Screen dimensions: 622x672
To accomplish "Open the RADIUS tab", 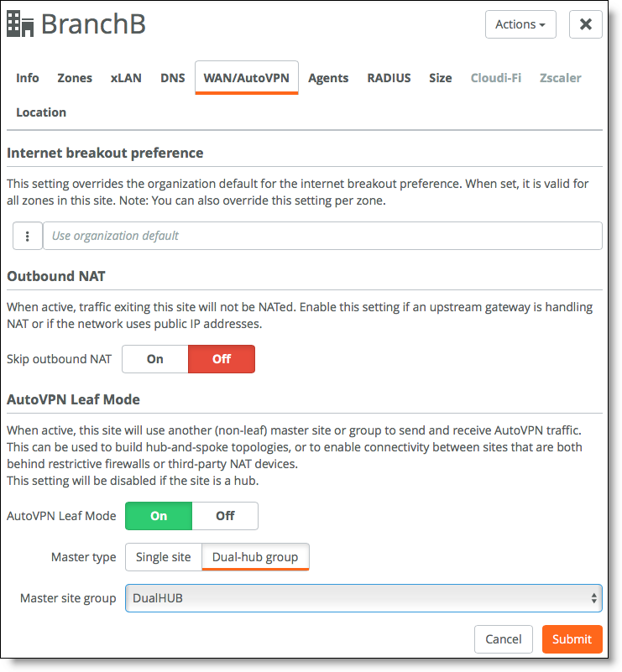I will pos(389,77).
